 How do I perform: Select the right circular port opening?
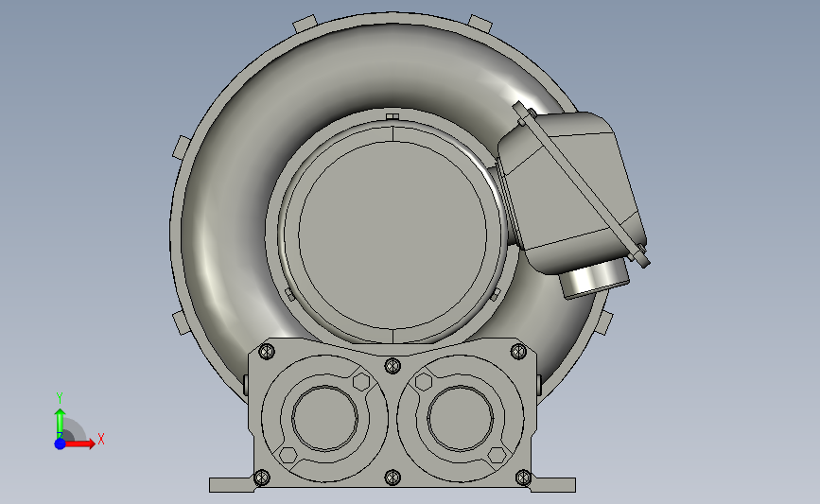point(461,418)
